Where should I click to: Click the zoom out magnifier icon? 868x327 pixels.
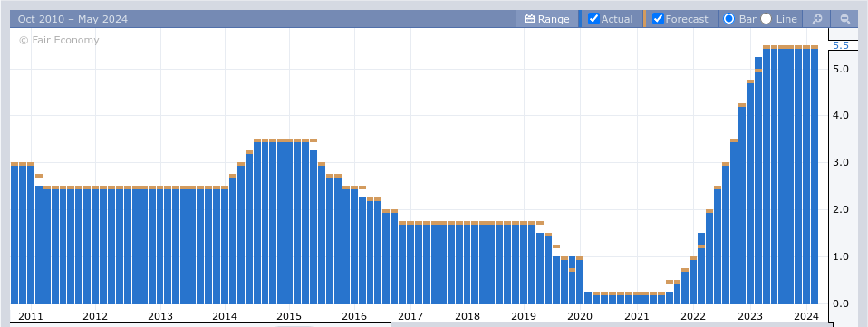point(844,19)
